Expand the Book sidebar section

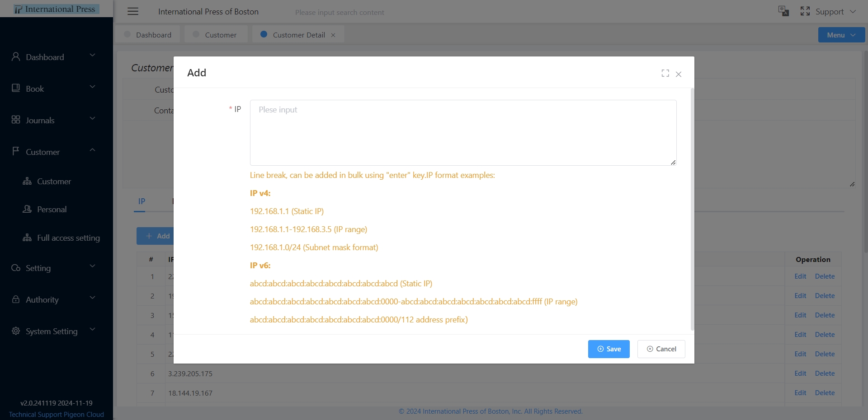pyautogui.click(x=92, y=87)
